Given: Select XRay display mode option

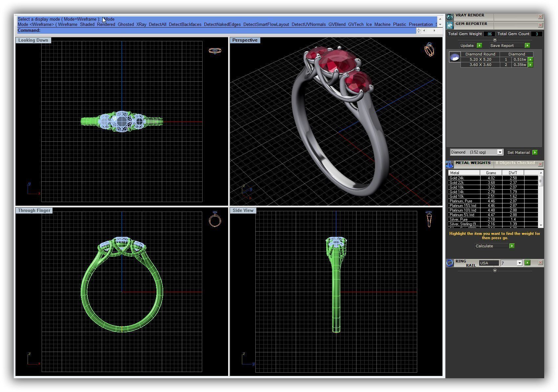Looking at the screenshot, I should click(x=141, y=24).
